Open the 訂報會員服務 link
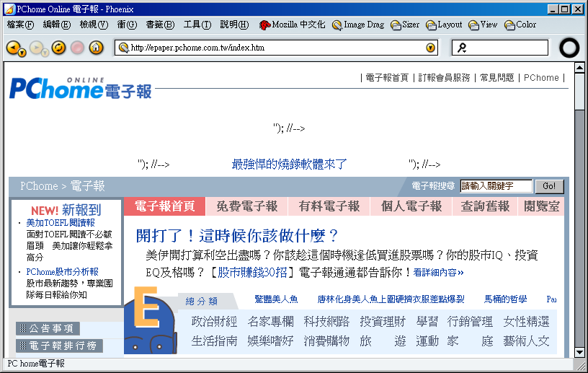588x373 pixels. (444, 78)
